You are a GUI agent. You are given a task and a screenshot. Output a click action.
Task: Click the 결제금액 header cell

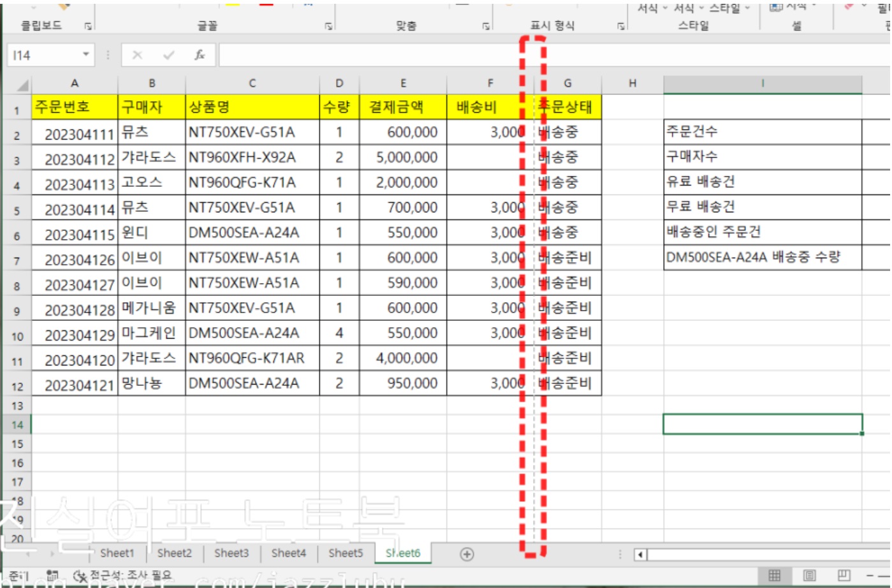403,107
